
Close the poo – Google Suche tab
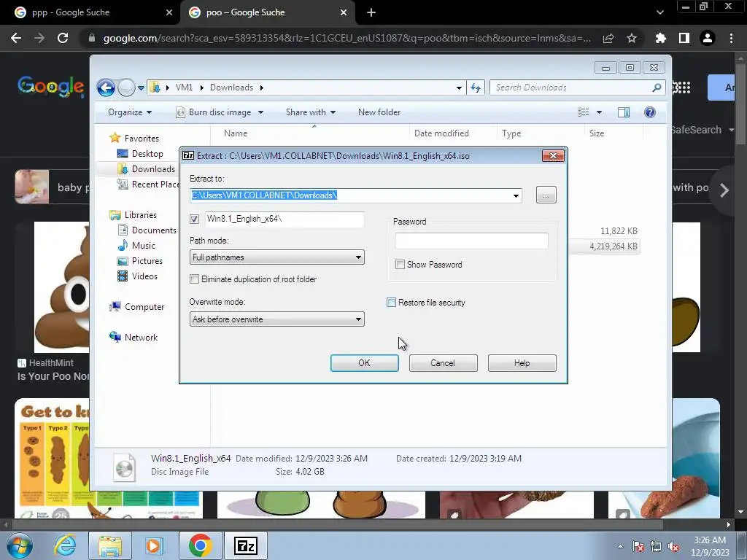point(344,12)
